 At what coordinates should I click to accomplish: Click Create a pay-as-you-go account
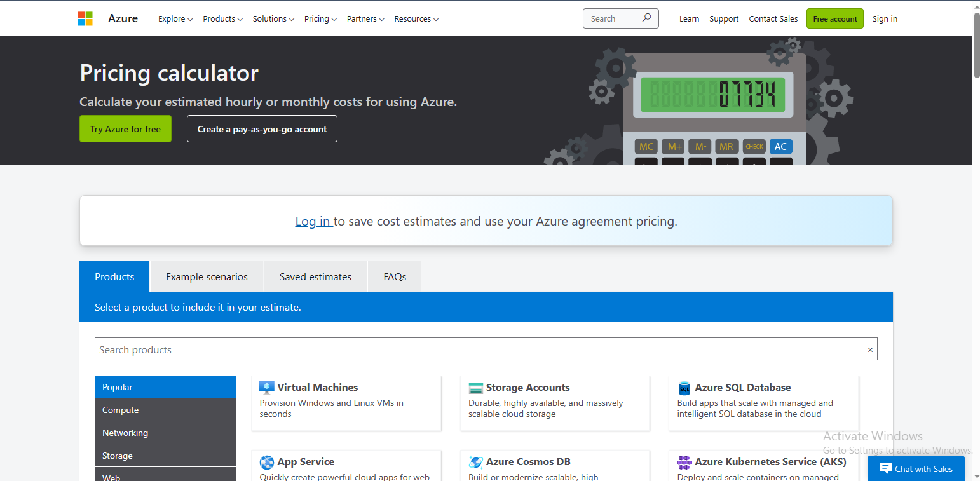[262, 129]
